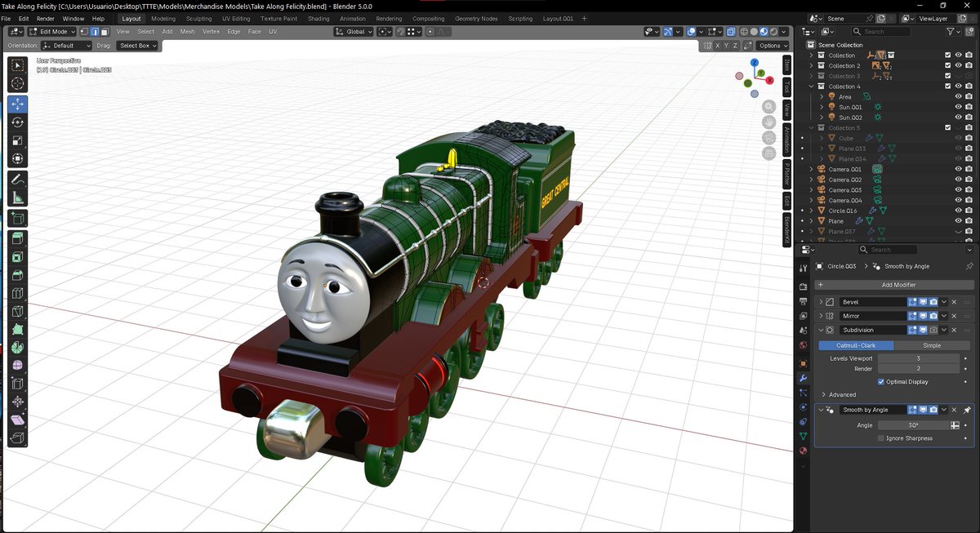Expand the Advanced subpanel
Viewport: 980px width, 533px height.
pyautogui.click(x=823, y=394)
